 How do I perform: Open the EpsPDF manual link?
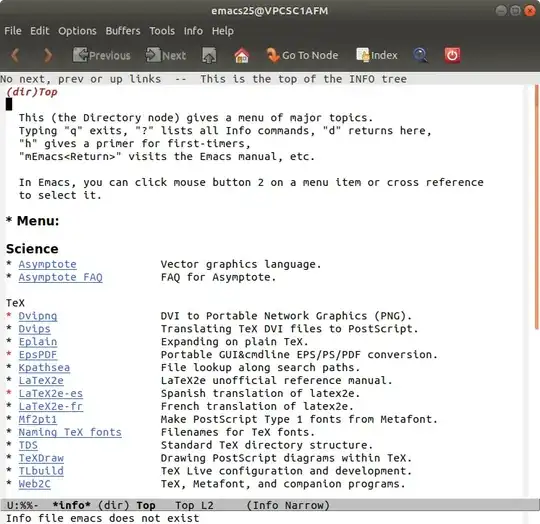tap(38, 355)
